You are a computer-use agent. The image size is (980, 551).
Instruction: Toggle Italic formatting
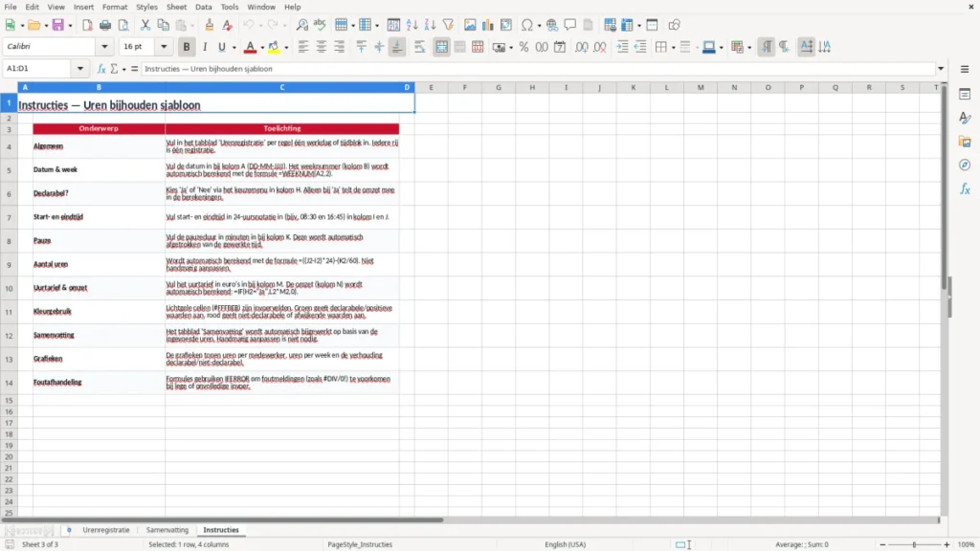pyautogui.click(x=205, y=47)
